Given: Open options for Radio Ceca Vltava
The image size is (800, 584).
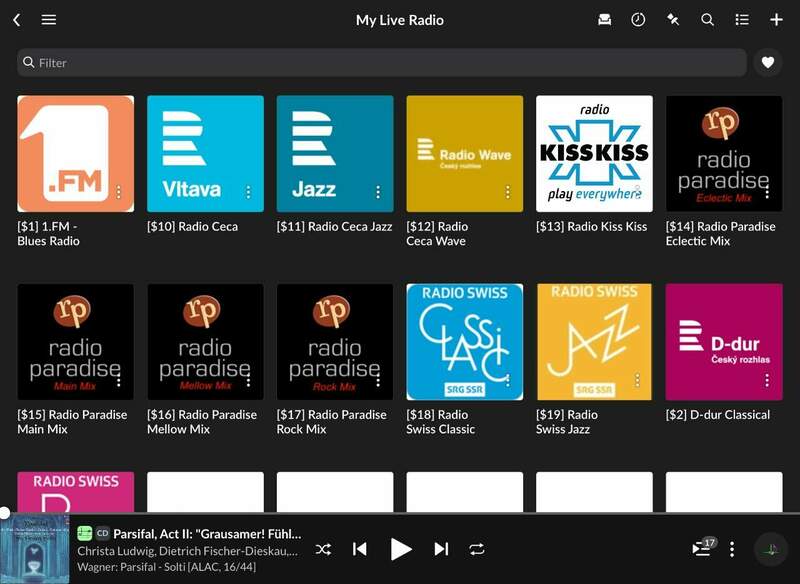Looking at the screenshot, I should coord(248,192).
